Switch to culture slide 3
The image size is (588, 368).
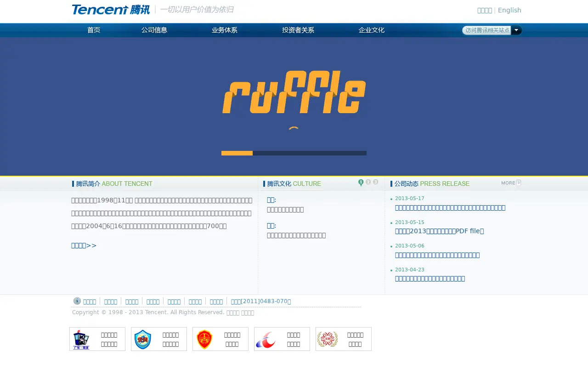(x=375, y=182)
